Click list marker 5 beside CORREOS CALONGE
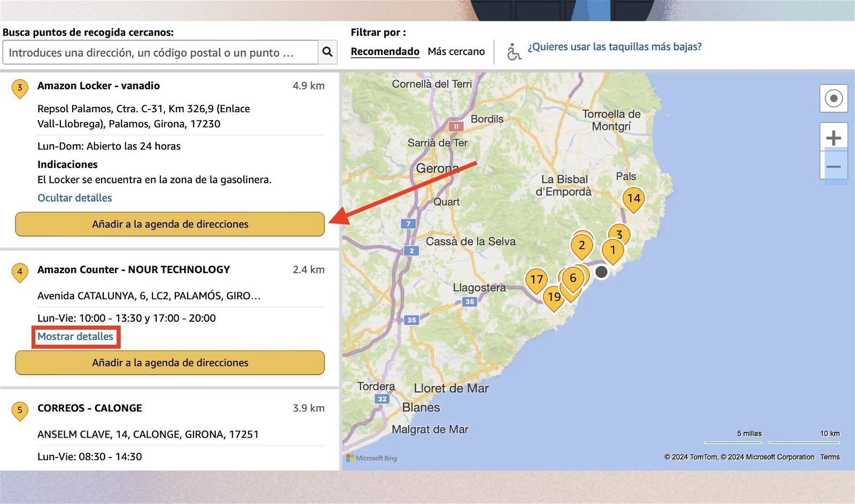Screen dimensions: 855x504 click(20, 410)
